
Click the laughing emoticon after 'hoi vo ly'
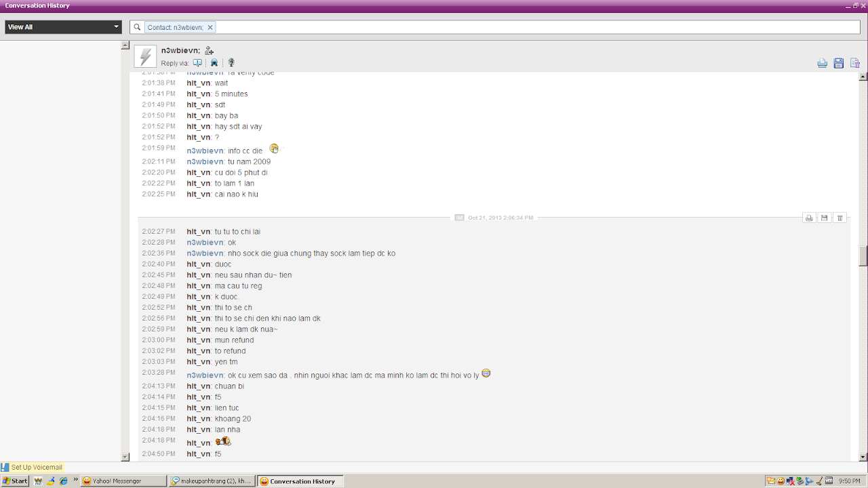tap(486, 373)
